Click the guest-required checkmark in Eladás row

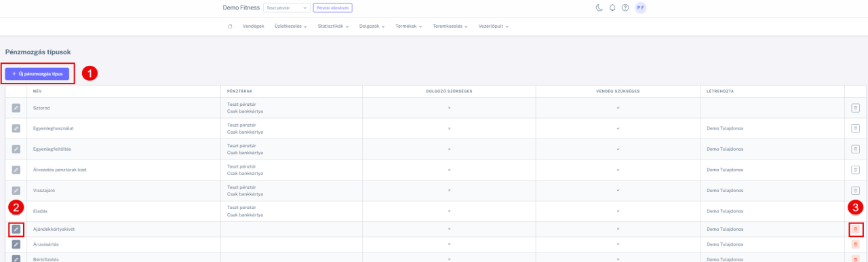pos(618,211)
